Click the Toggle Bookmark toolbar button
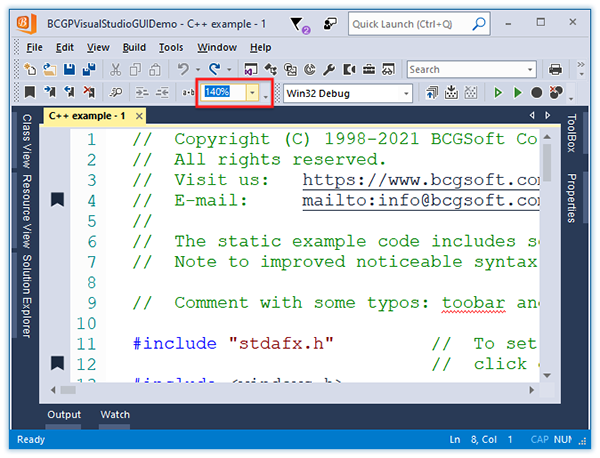600x458 pixels. point(30,93)
